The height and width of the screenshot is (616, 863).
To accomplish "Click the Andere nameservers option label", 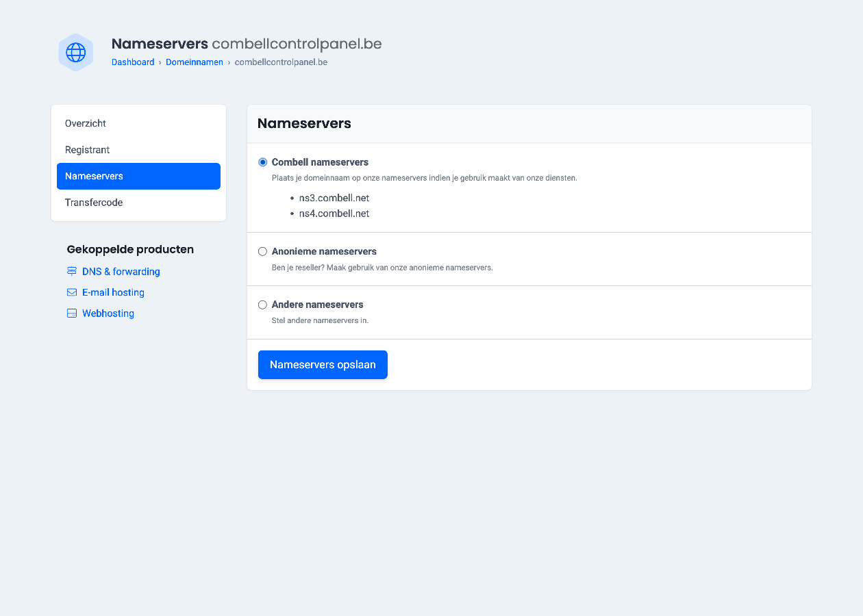I will click(317, 305).
